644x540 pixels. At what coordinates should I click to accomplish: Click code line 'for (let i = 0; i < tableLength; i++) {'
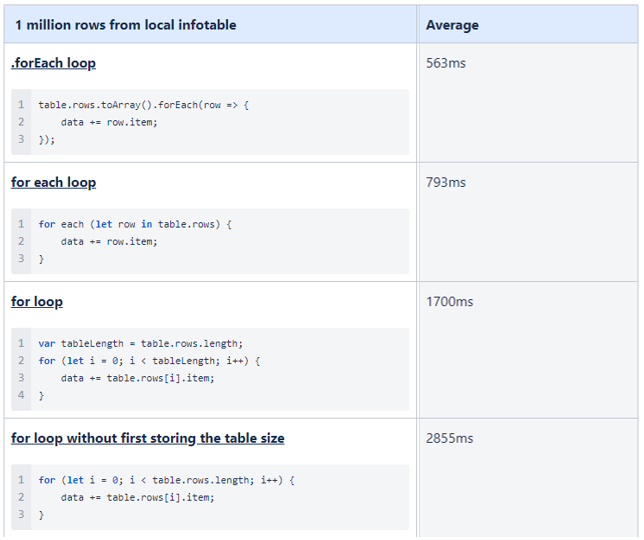pyautogui.click(x=149, y=361)
